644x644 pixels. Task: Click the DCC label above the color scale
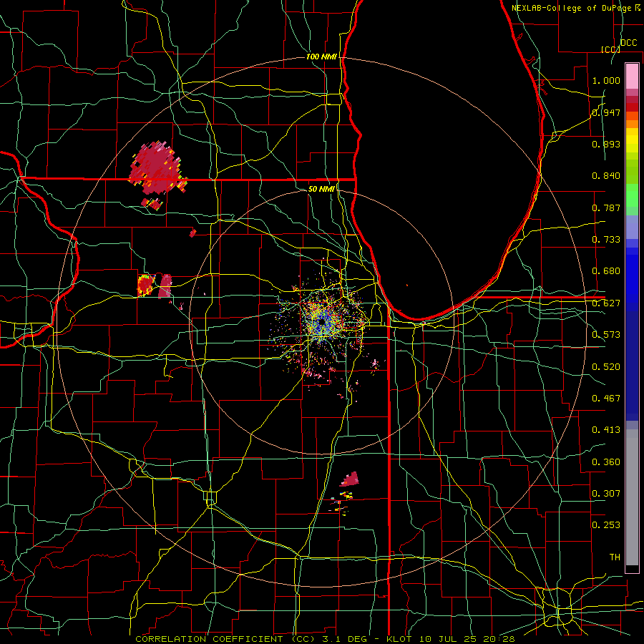[x=628, y=42]
